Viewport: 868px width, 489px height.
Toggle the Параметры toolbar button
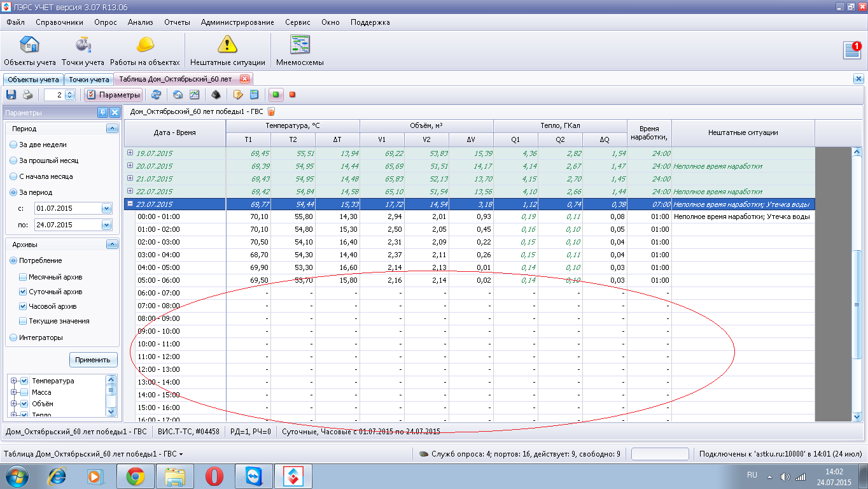pyautogui.click(x=113, y=95)
